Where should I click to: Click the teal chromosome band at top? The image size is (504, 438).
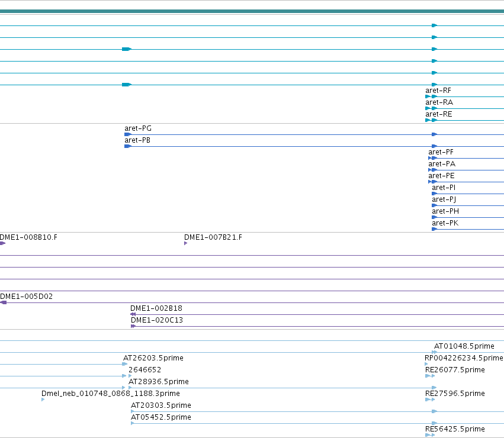[x=252, y=11]
